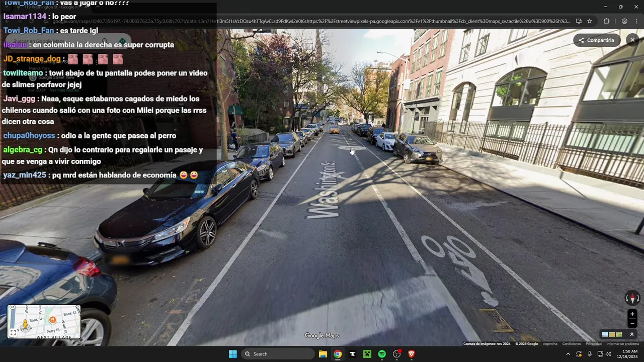Select the first thumbnail in the imagery strip
This screenshot has height=362, width=644.
point(605,334)
